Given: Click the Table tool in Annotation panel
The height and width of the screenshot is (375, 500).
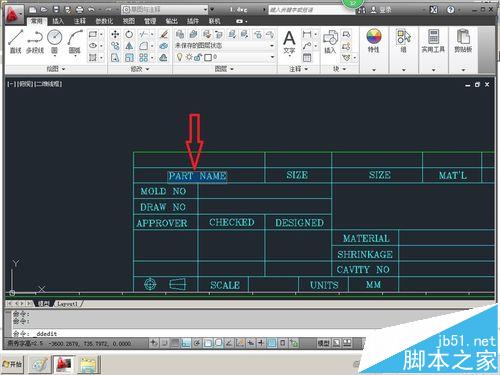Looking at the screenshot, I should [x=307, y=58].
